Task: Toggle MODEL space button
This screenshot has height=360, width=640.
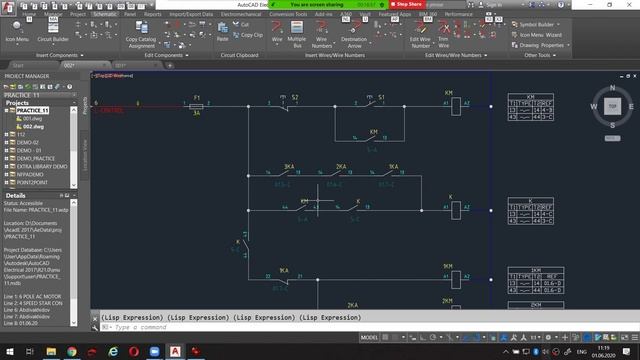Action: [369, 338]
